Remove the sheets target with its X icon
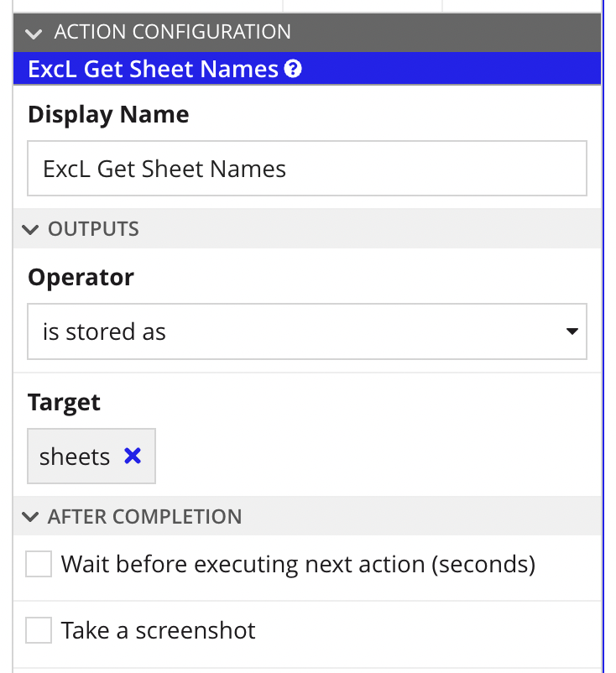 (x=133, y=456)
